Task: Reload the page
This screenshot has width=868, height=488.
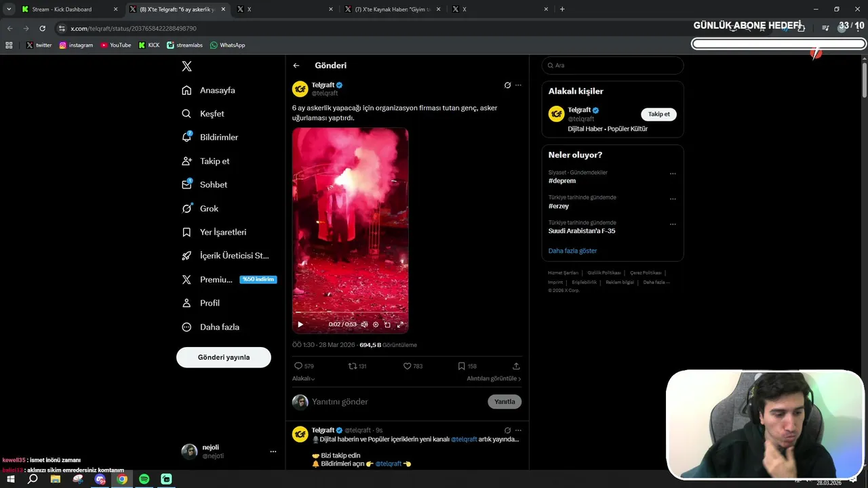Action: click(42, 28)
